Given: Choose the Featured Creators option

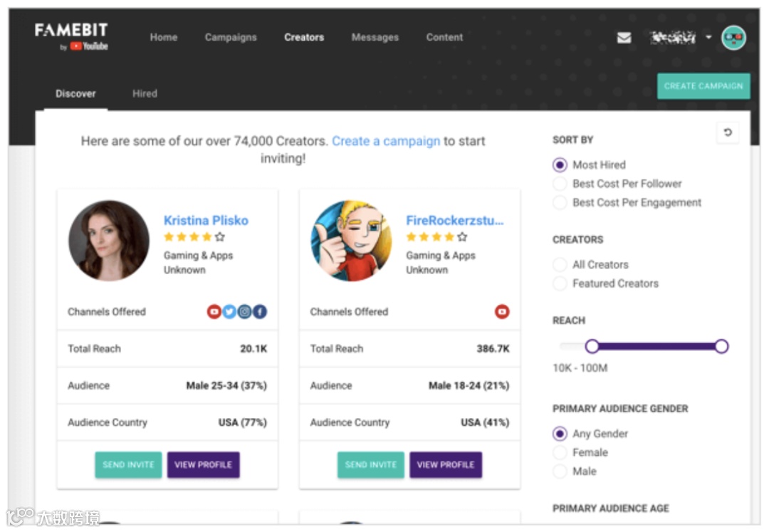Looking at the screenshot, I should point(560,283).
